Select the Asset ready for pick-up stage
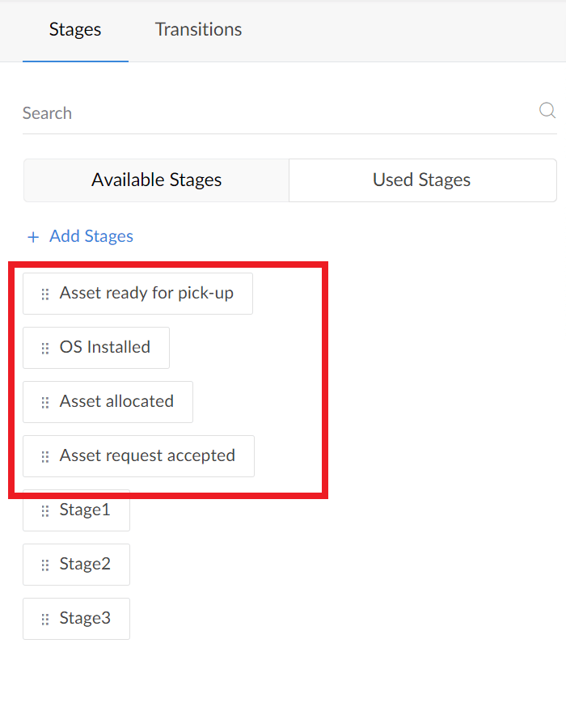 pos(137,294)
